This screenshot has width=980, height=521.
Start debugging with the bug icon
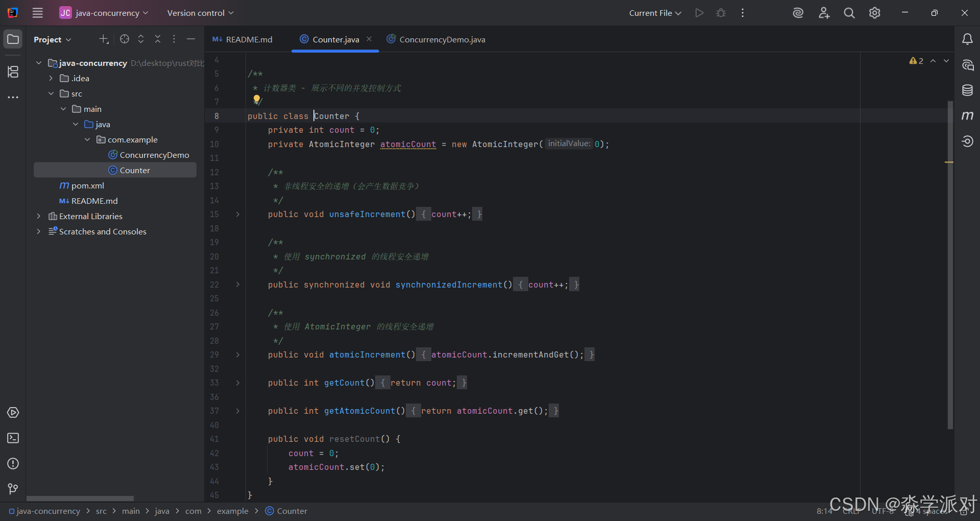(x=721, y=13)
